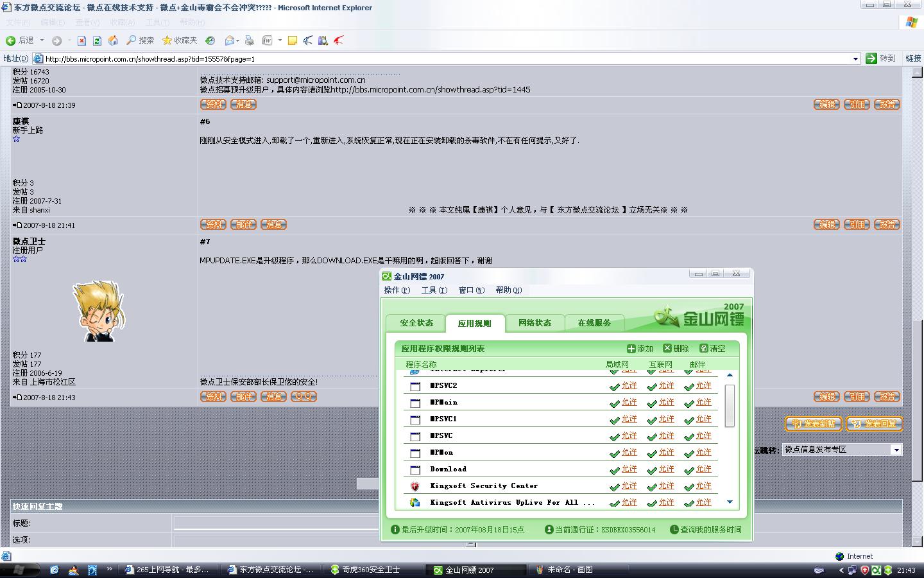The height and width of the screenshot is (578, 924).
Task: Expand hidden system tray icons arrow
Action: [841, 570]
